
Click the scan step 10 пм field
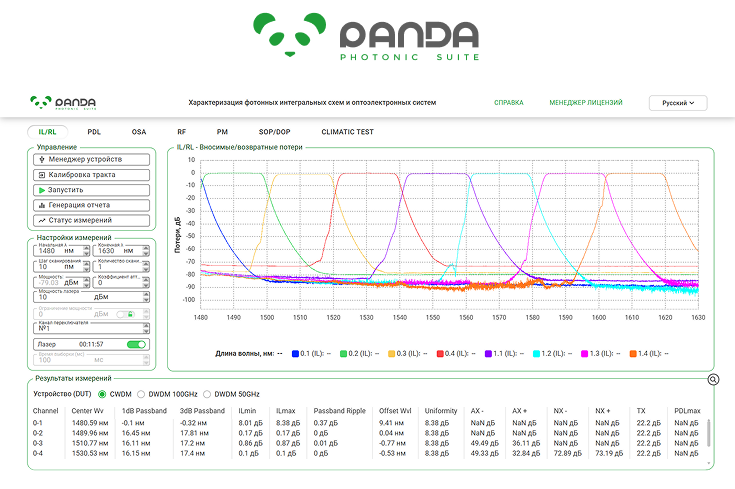tap(59, 267)
